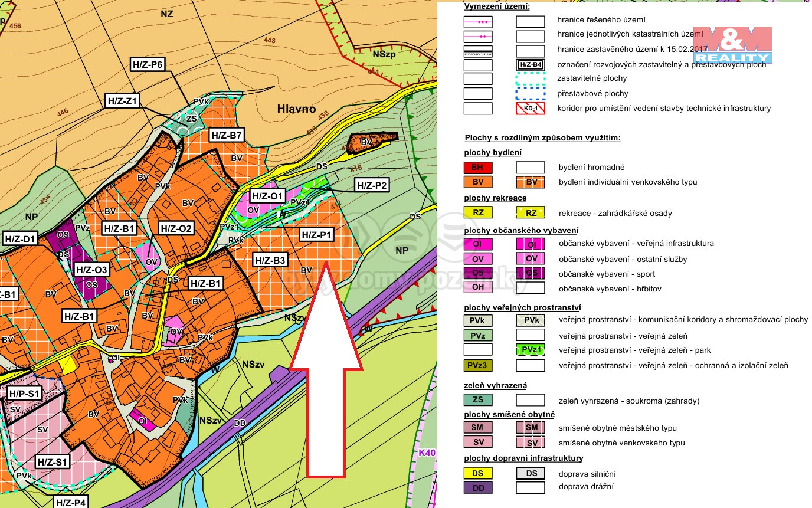Click the M&M Reality logo
812x508 pixels.
(732, 45)
